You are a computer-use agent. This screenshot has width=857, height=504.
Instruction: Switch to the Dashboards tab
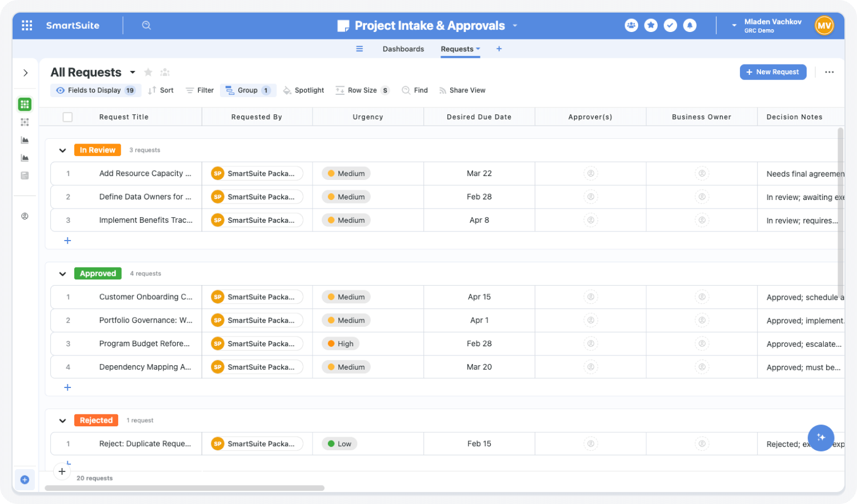coord(403,49)
